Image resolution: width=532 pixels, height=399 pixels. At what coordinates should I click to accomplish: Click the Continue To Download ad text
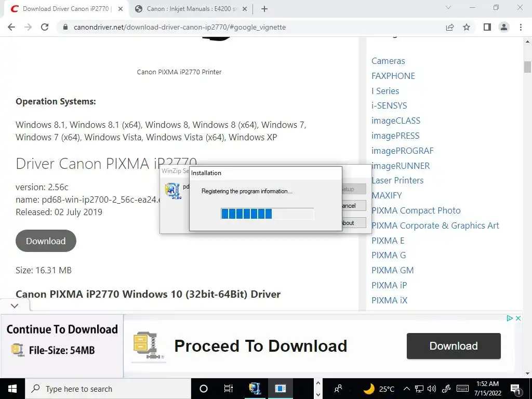coord(62,329)
